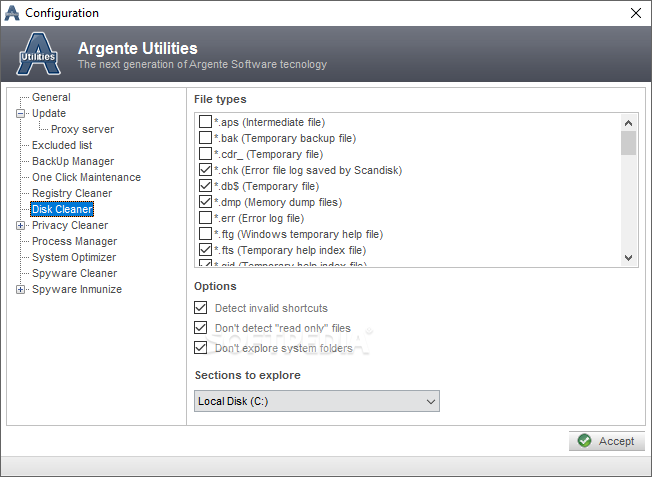The image size is (652, 477).
Task: Uncheck *.fts Temporary help index file
Action: point(205,250)
